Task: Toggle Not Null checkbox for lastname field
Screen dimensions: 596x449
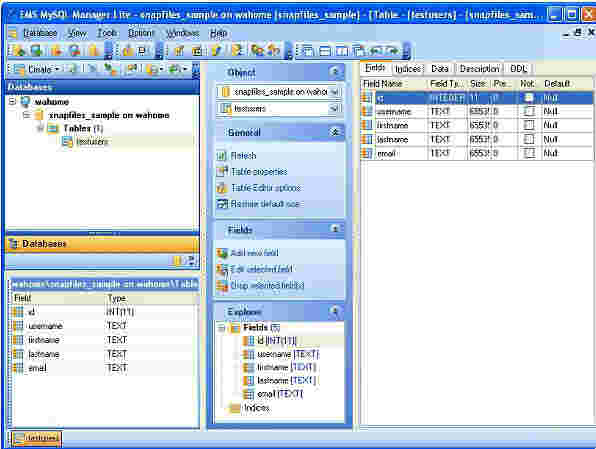Action: (529, 140)
